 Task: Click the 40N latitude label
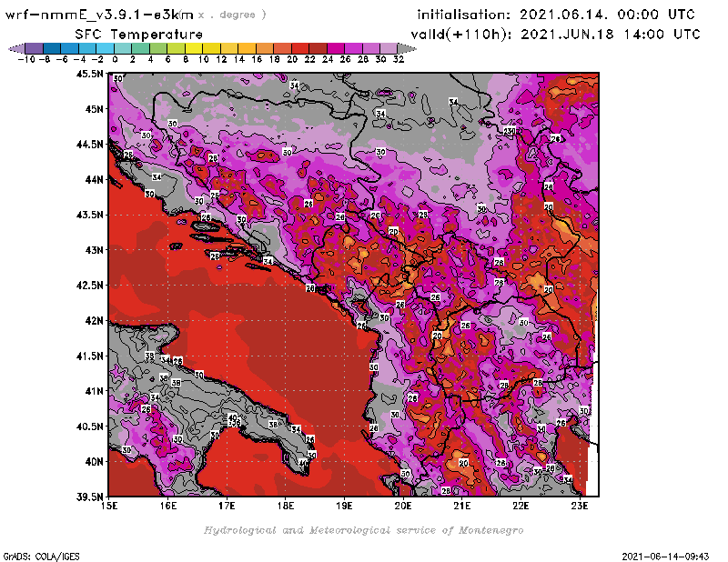tap(94, 462)
